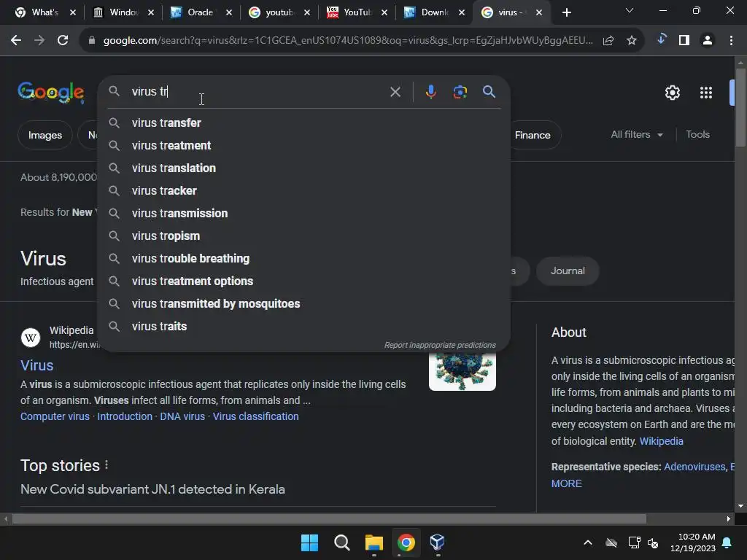Open the Chrome profile menu
Viewport: 747px width, 560px height.
[x=708, y=41]
